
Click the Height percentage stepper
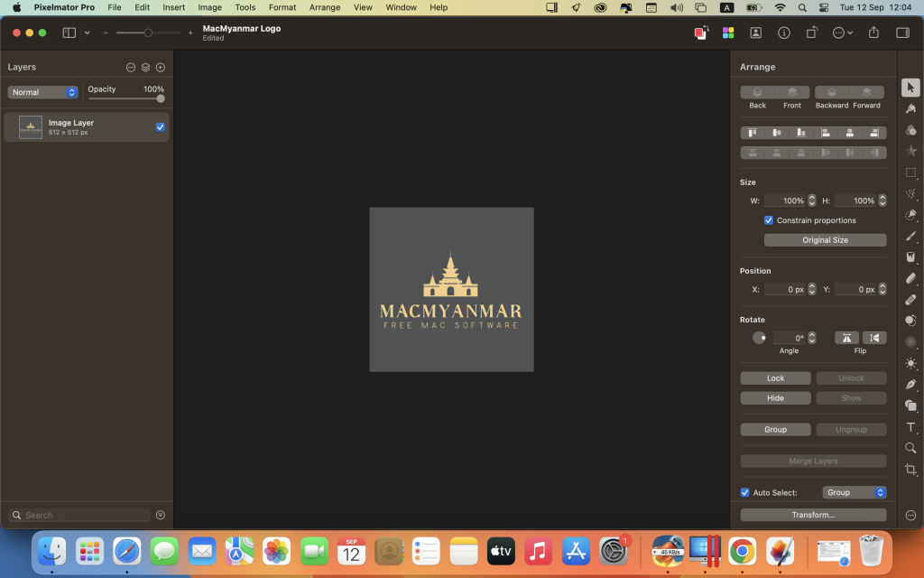click(x=882, y=200)
